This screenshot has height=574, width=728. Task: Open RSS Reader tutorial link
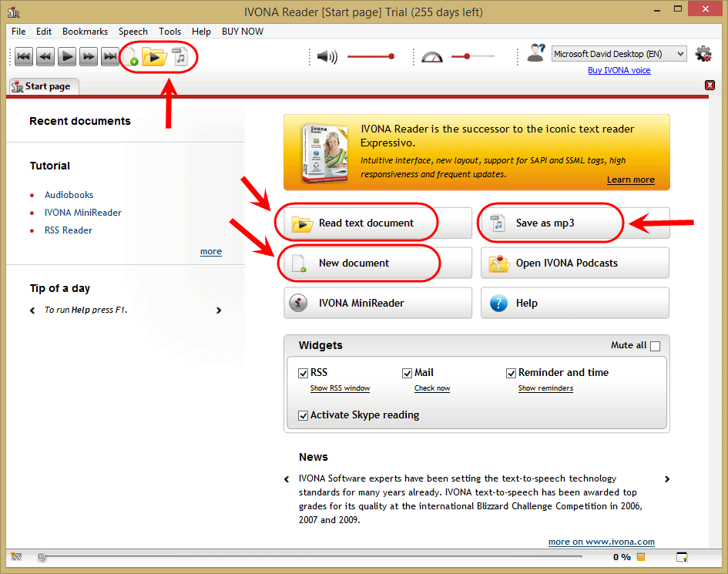69,230
